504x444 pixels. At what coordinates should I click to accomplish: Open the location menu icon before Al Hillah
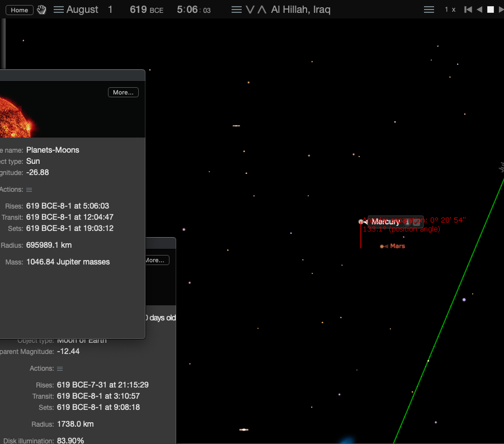click(x=237, y=10)
